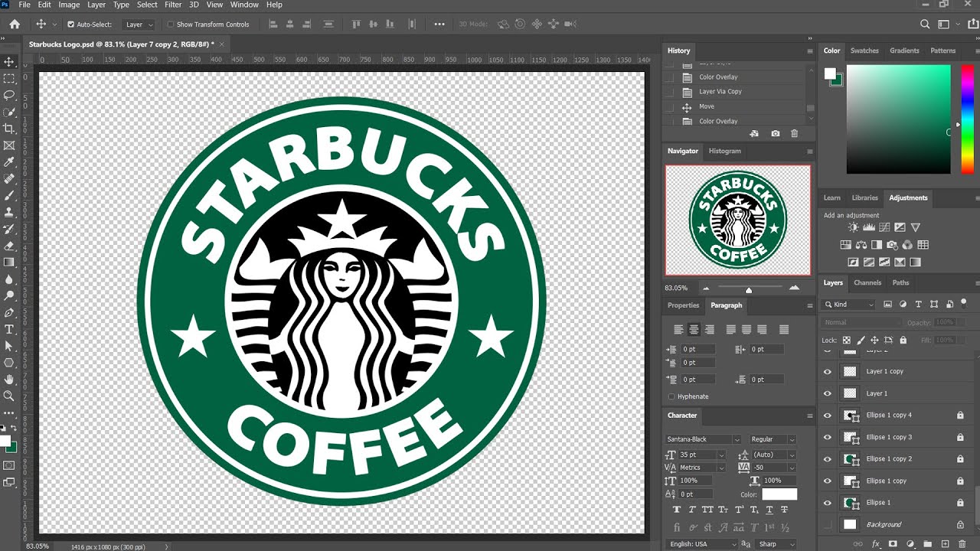
Task: Select the Horizontal Type tool
Action: click(9, 329)
